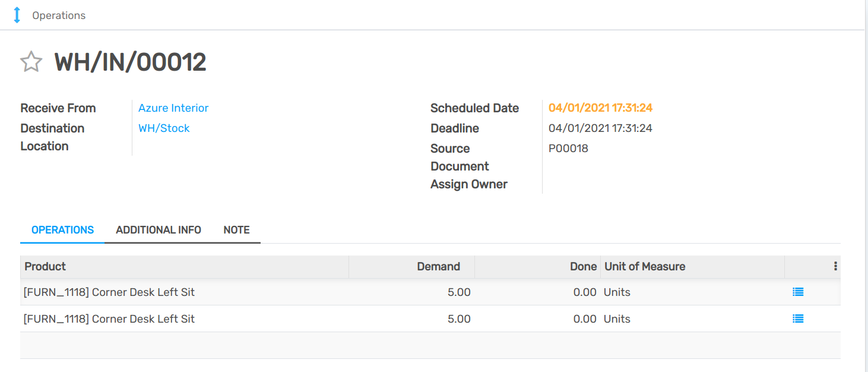Click the orange Scheduled Date value

(600, 108)
